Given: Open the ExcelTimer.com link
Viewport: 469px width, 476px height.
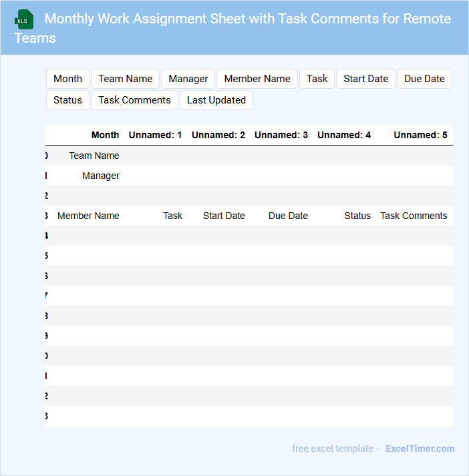Looking at the screenshot, I should point(420,449).
